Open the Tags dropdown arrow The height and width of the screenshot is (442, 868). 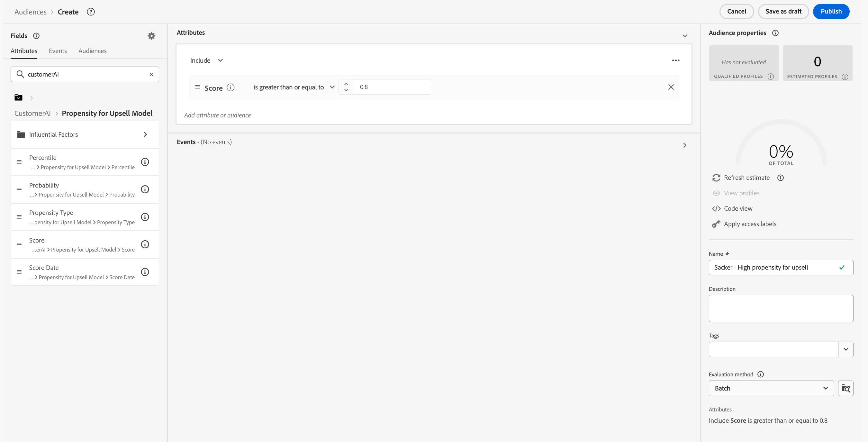tap(845, 349)
